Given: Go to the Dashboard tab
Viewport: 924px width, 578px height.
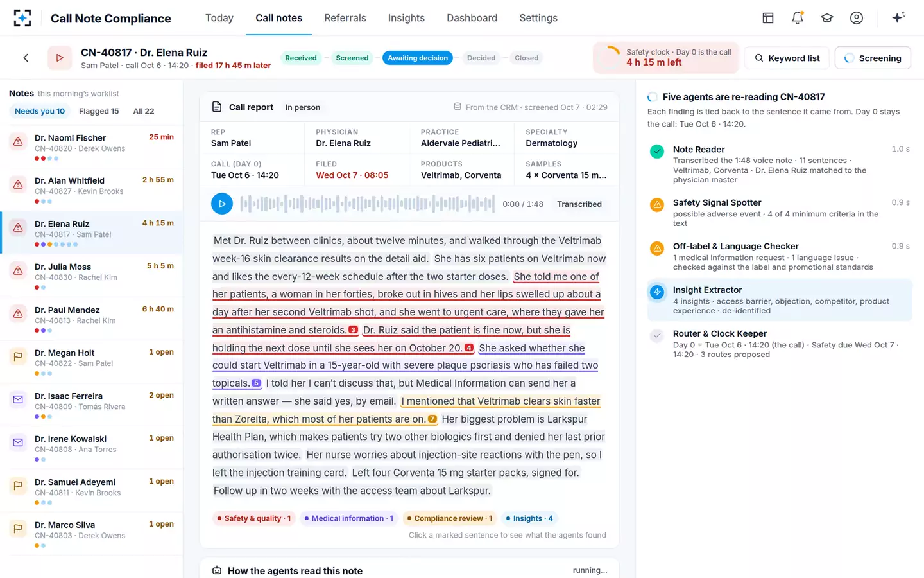Looking at the screenshot, I should coord(472,18).
